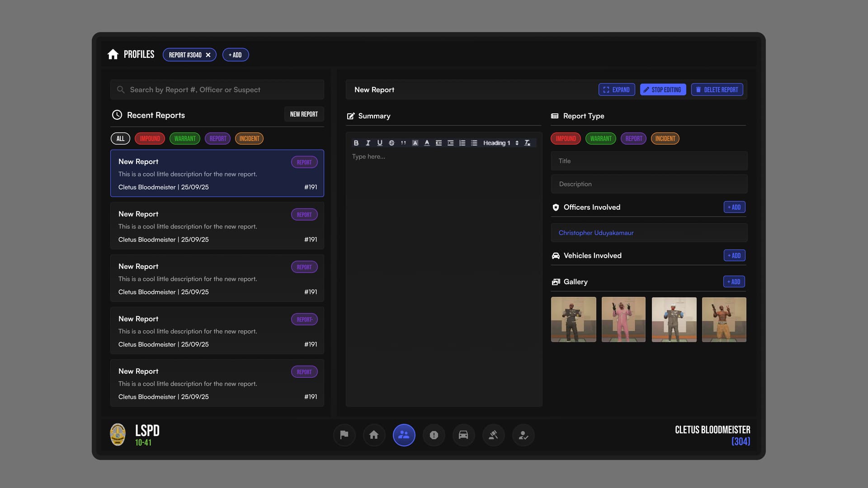Viewport: 868px width, 488px height.
Task: Filter recent reports by Impound
Action: (x=150, y=139)
